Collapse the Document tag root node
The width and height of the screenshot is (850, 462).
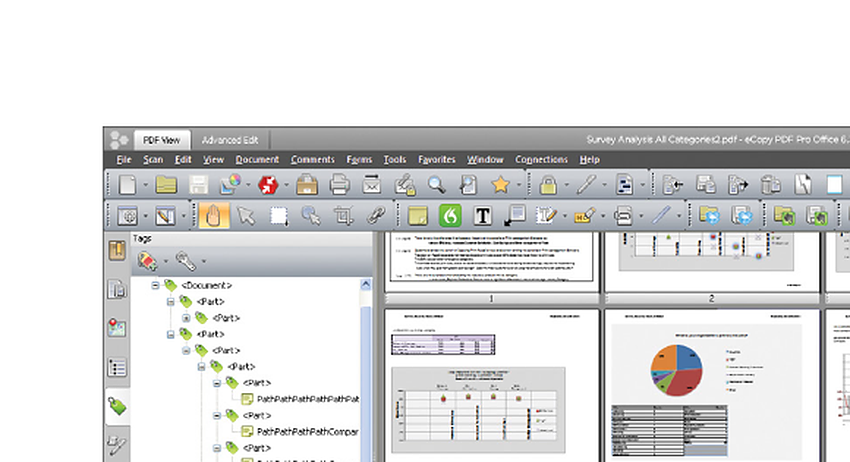(155, 285)
